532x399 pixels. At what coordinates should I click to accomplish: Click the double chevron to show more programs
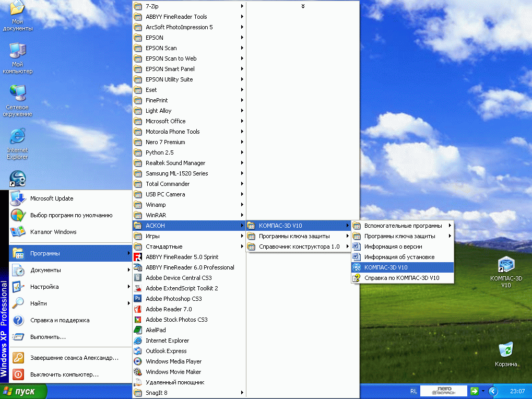303,6
